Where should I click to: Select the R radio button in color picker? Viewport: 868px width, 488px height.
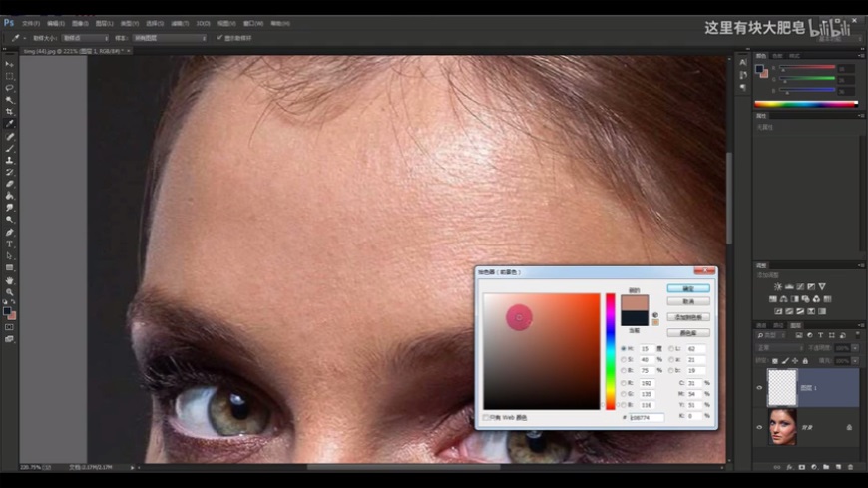pos(624,382)
